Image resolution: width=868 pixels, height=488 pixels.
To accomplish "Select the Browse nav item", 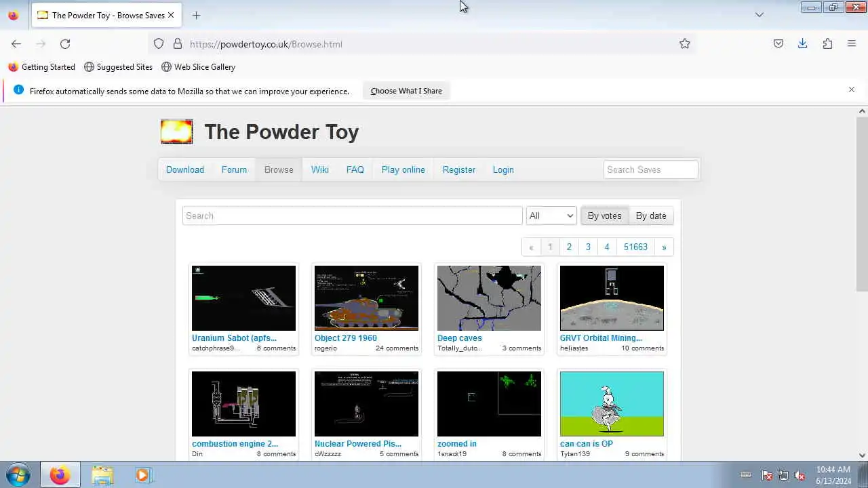I will pyautogui.click(x=279, y=169).
